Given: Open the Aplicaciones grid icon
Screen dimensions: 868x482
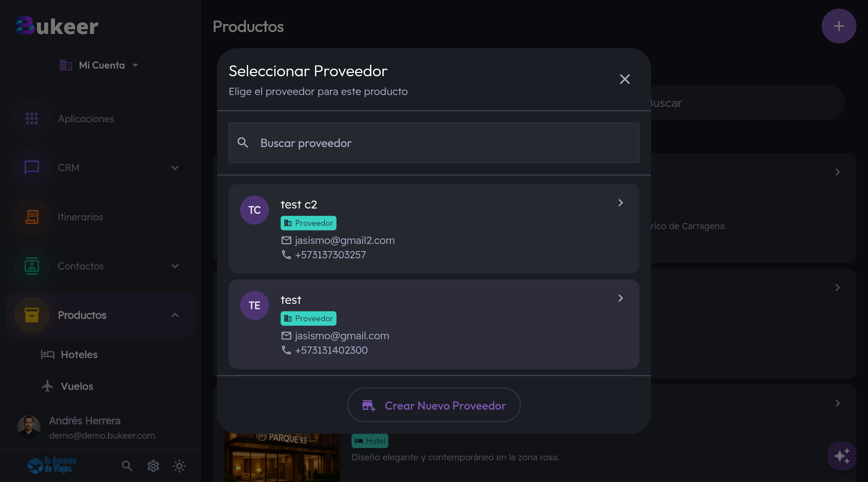Looking at the screenshot, I should point(32,119).
